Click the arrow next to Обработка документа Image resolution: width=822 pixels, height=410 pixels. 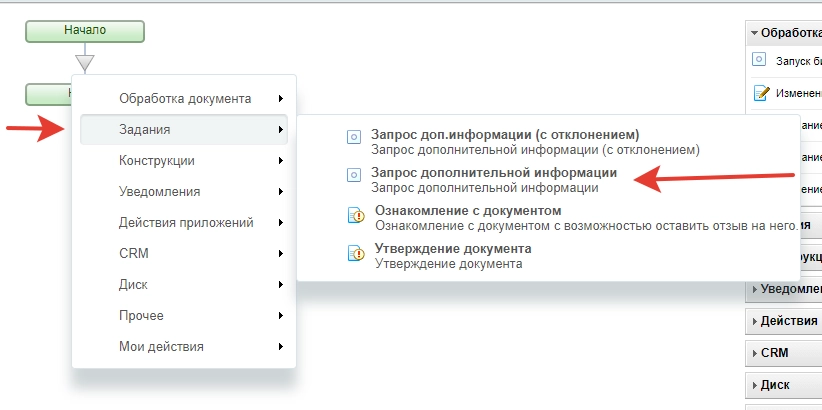(x=281, y=99)
